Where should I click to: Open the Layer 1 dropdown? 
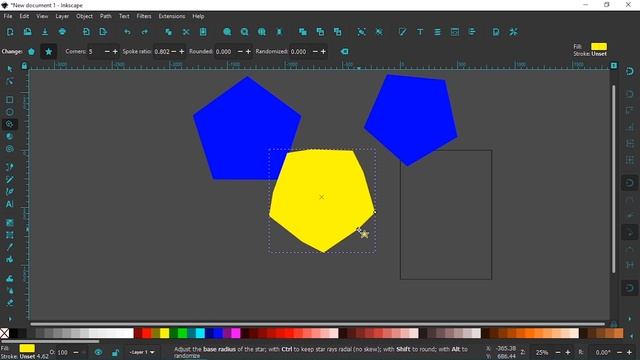[x=142, y=352]
